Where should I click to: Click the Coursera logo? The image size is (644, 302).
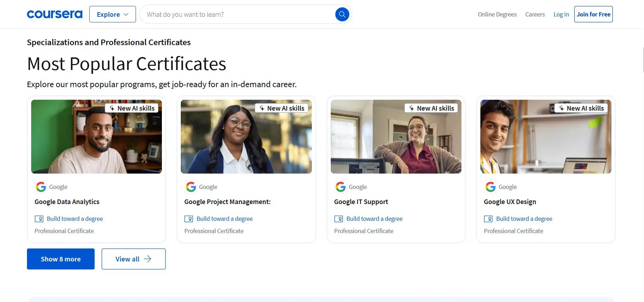point(55,14)
